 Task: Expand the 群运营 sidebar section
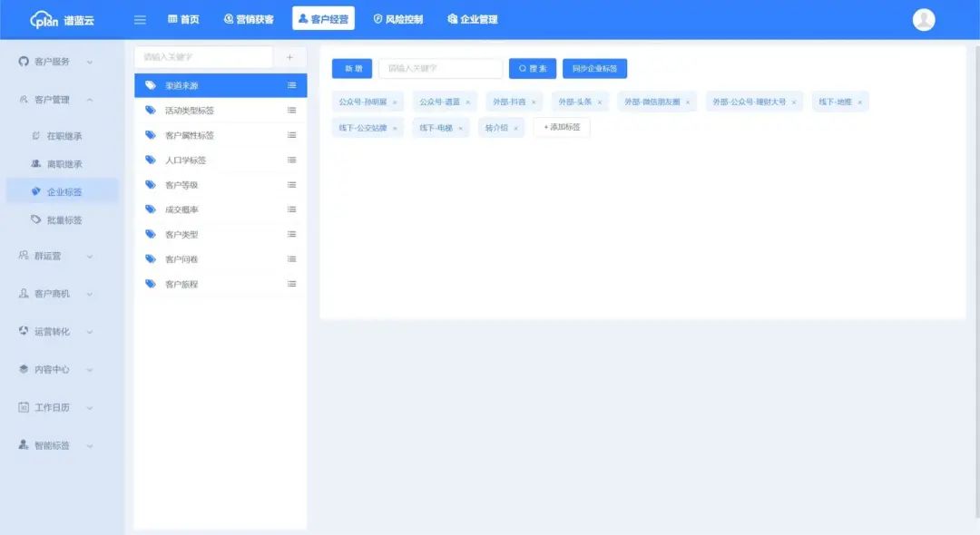pyautogui.click(x=56, y=256)
